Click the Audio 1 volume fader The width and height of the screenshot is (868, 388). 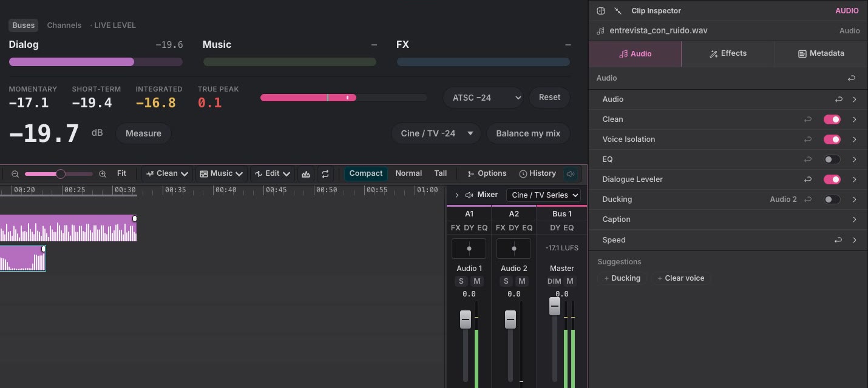[x=466, y=319]
